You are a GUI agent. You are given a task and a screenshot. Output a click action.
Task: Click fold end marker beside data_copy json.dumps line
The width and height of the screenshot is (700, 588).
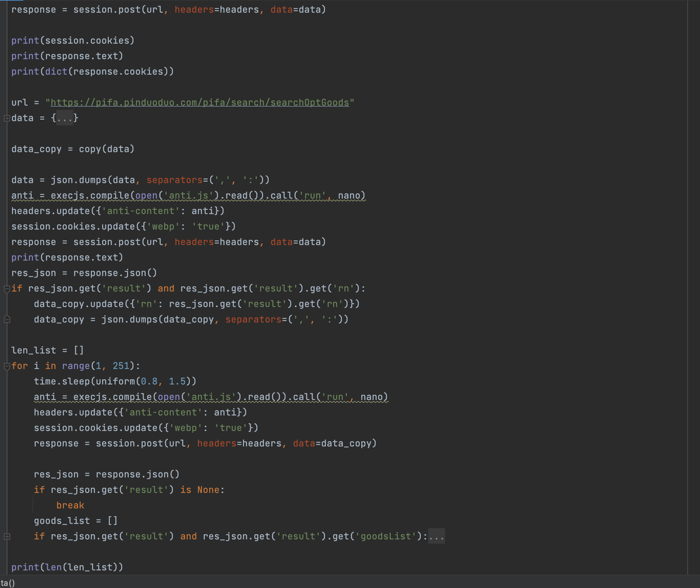coord(7,319)
